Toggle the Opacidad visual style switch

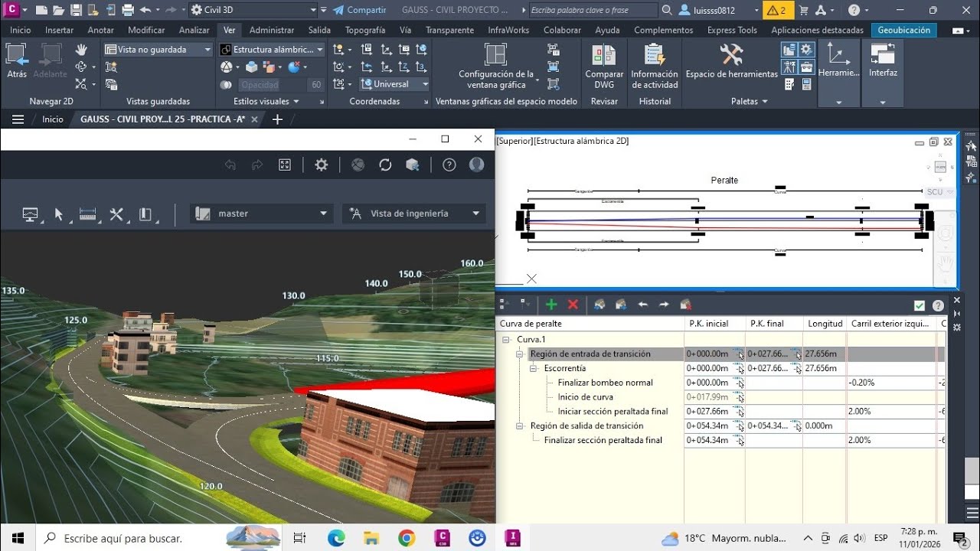(x=226, y=85)
